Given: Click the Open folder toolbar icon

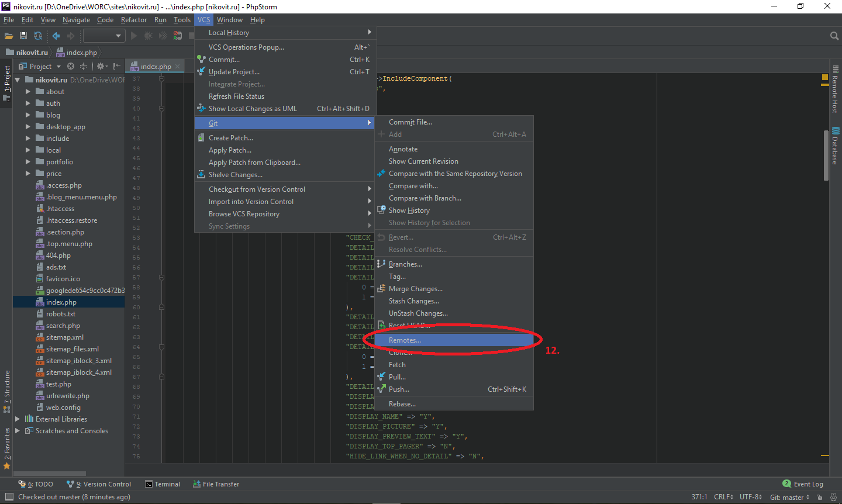Looking at the screenshot, I should pos(9,36).
